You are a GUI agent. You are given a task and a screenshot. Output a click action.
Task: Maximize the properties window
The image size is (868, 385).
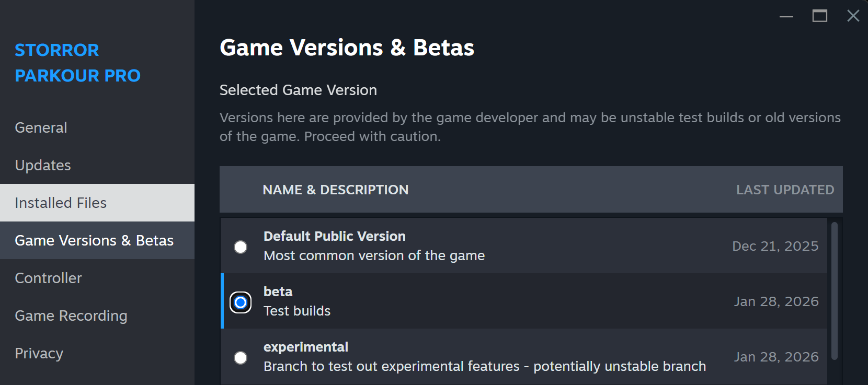click(x=819, y=16)
